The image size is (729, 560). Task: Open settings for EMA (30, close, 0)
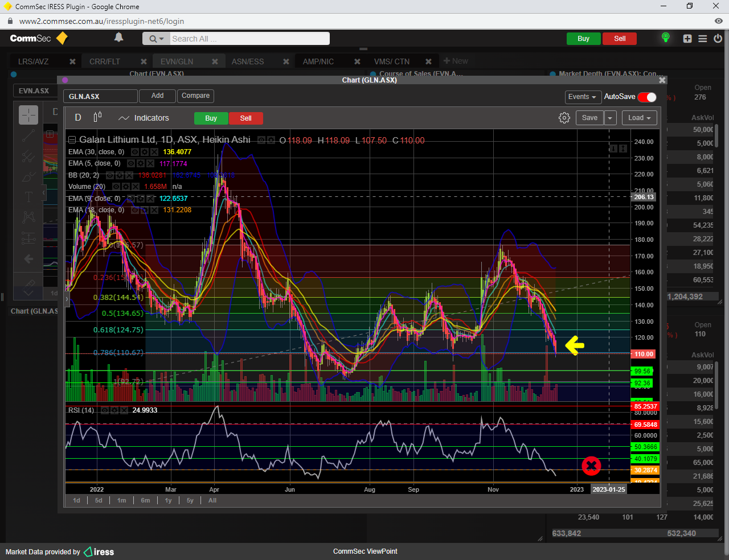pyautogui.click(x=145, y=152)
